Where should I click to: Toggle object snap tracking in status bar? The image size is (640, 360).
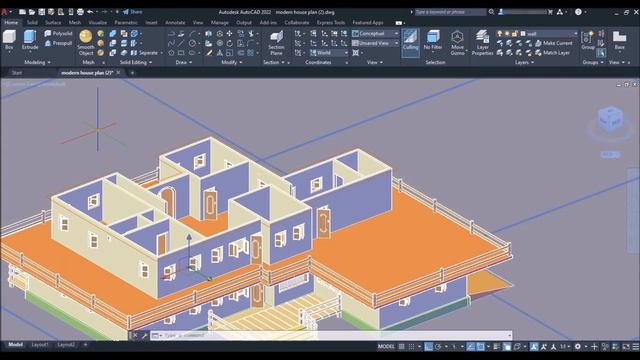[x=471, y=347]
